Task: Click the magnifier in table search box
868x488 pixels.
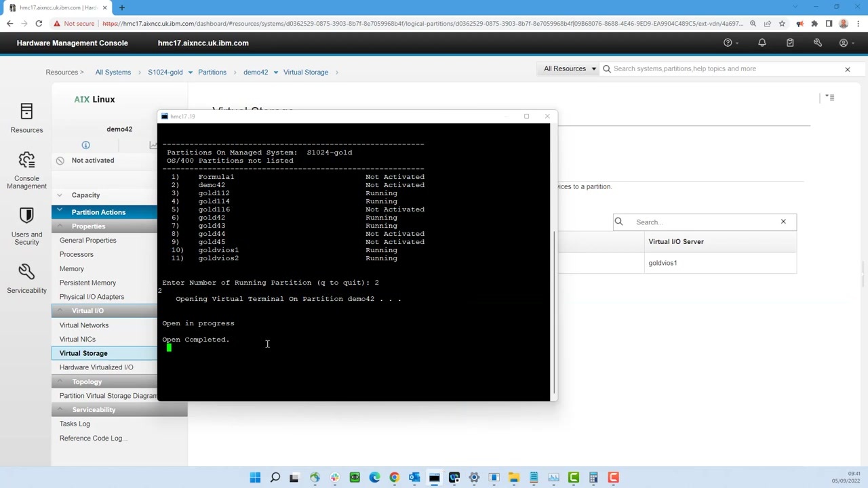Action: point(618,222)
